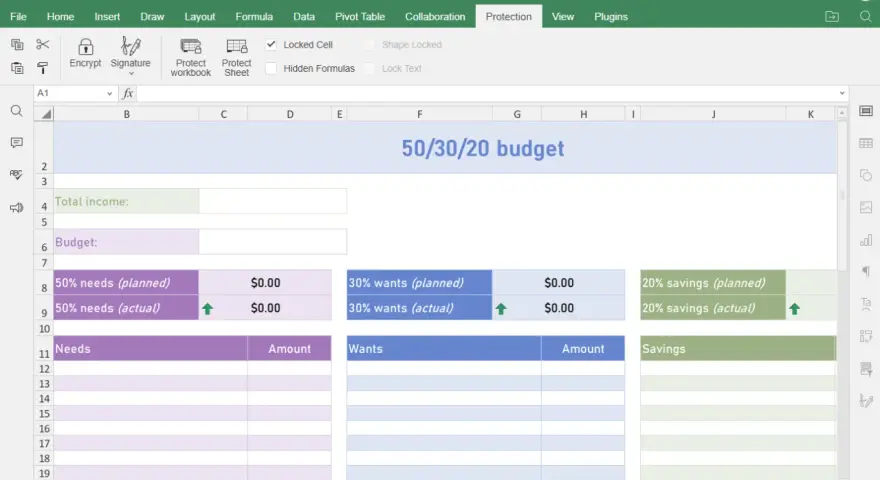Click the Cut scissors icon
Image resolution: width=880 pixels, height=480 pixels.
coord(43,44)
